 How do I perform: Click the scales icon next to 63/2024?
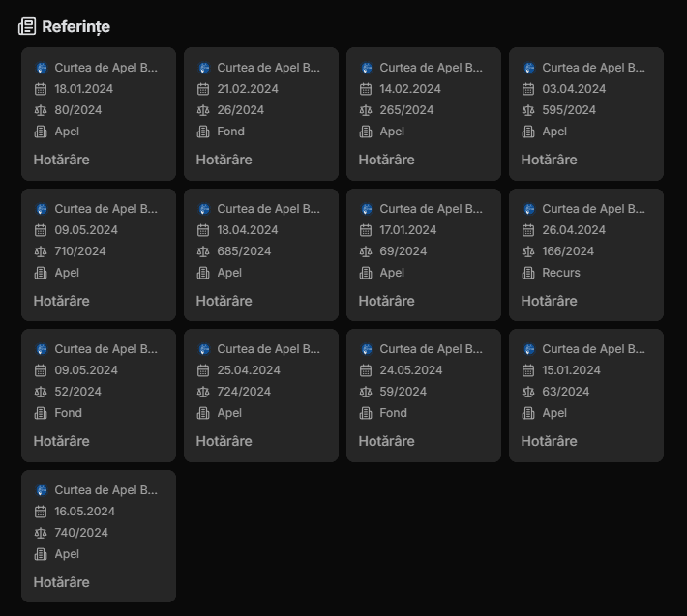click(x=528, y=392)
